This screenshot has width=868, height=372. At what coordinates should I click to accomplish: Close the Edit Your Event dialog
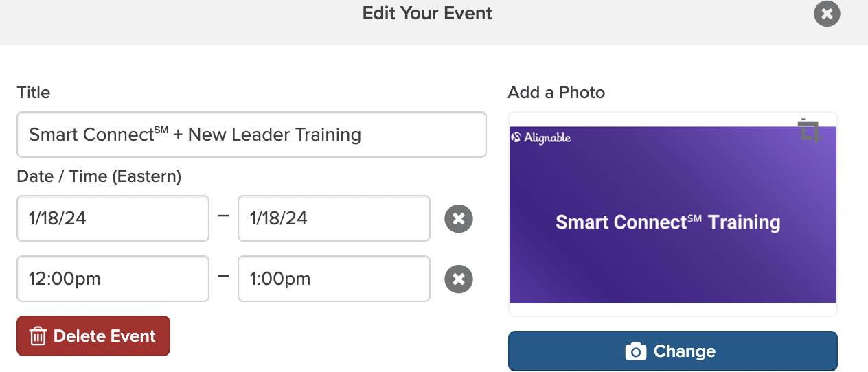pos(827,14)
